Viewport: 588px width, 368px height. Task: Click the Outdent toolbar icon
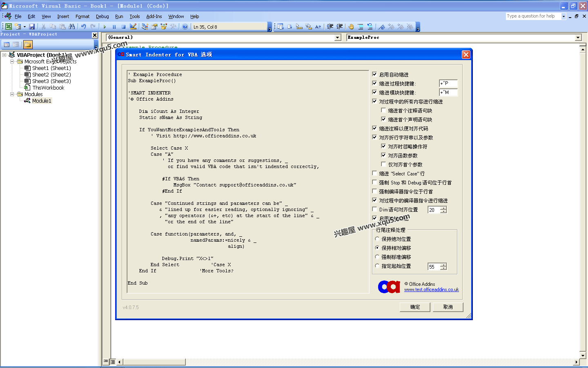coord(339,27)
